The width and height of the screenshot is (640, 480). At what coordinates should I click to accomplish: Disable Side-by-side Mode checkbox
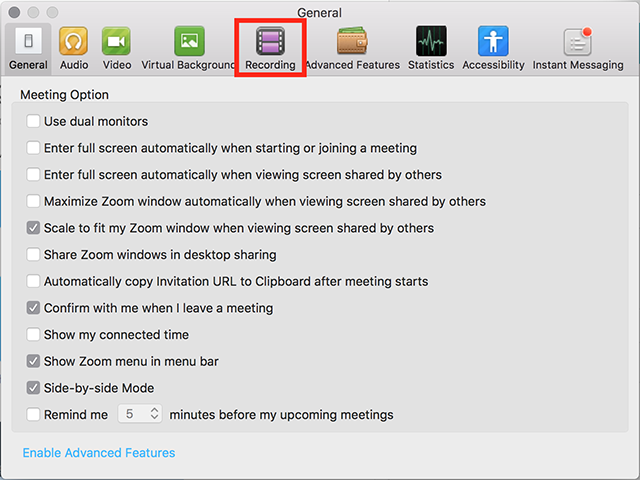pyautogui.click(x=34, y=388)
